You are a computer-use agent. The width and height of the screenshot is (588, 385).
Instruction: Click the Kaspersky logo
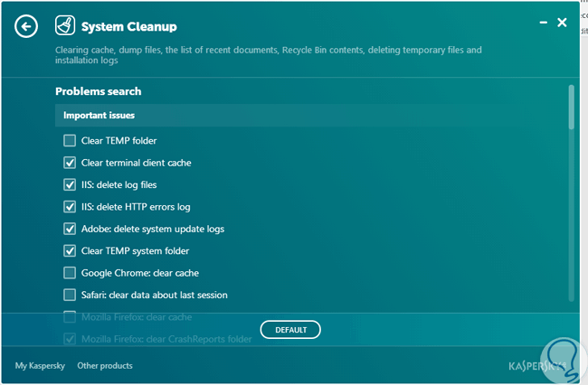tap(538, 365)
